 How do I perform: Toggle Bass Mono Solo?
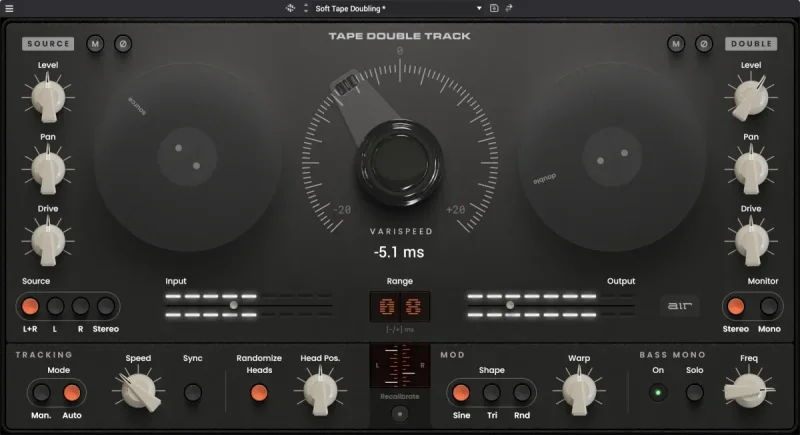[x=694, y=393]
